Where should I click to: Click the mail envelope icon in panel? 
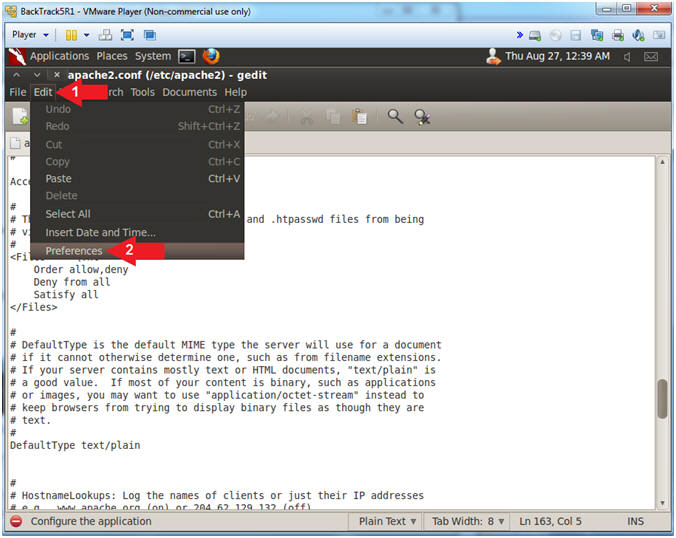tap(651, 56)
